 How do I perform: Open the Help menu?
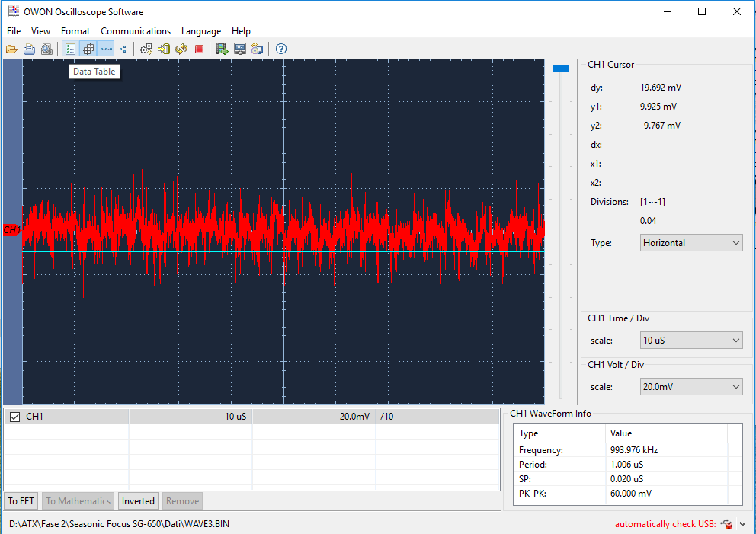coord(241,30)
